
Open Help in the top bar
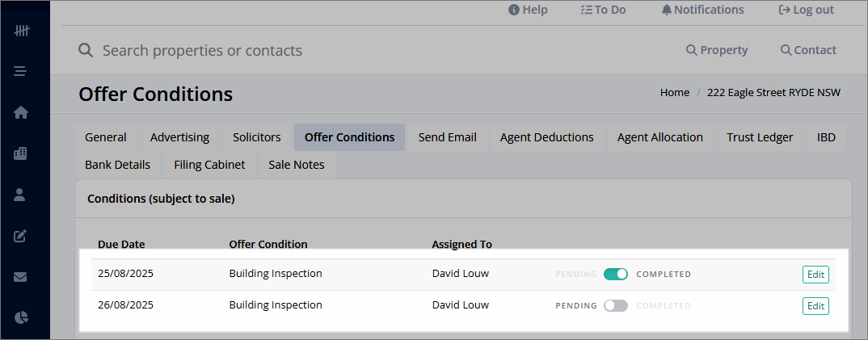click(528, 10)
